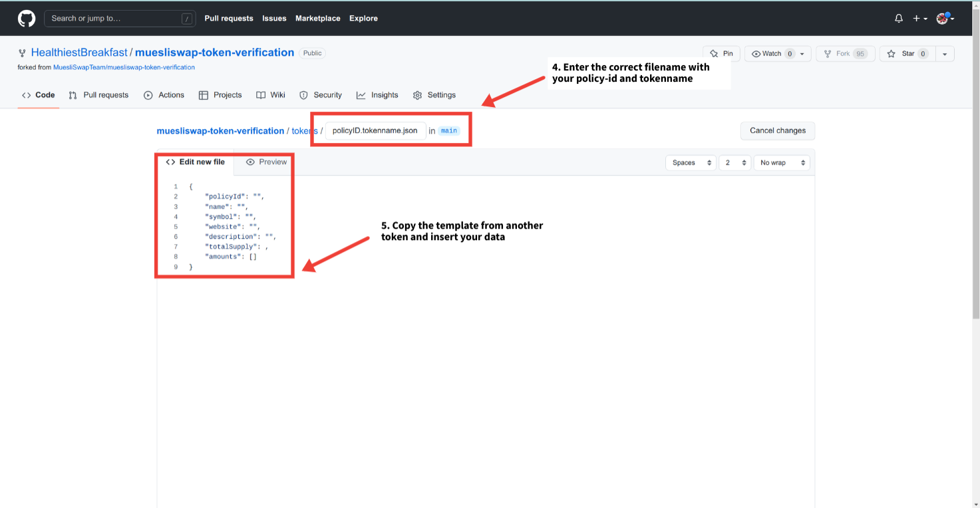
Task: Open Pull requests in the top navigation
Action: pos(229,19)
